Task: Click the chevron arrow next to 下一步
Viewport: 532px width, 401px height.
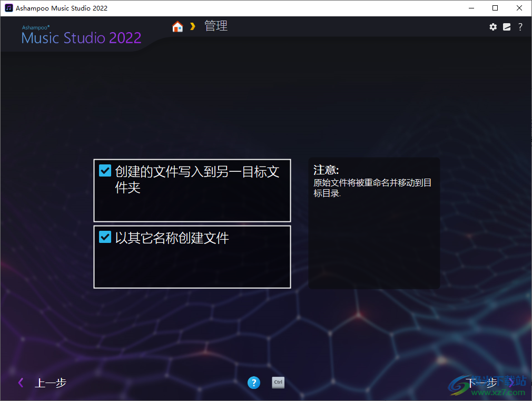Action: pyautogui.click(x=511, y=383)
